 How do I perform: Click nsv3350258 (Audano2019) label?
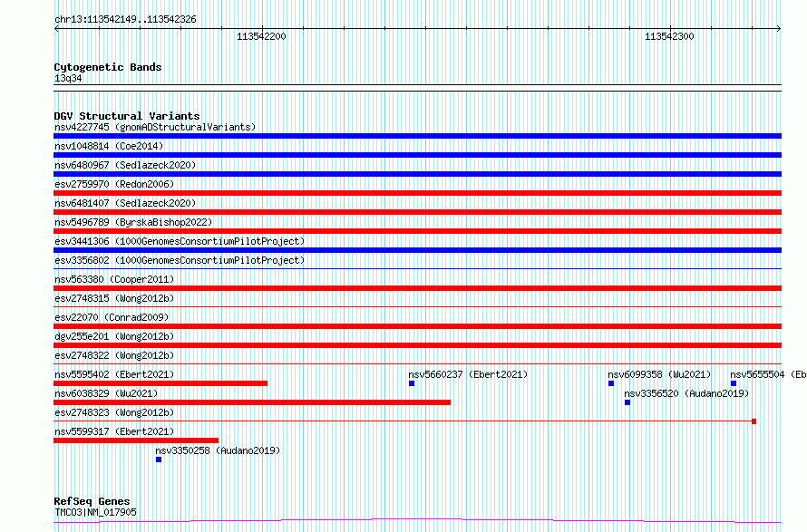pos(218,450)
